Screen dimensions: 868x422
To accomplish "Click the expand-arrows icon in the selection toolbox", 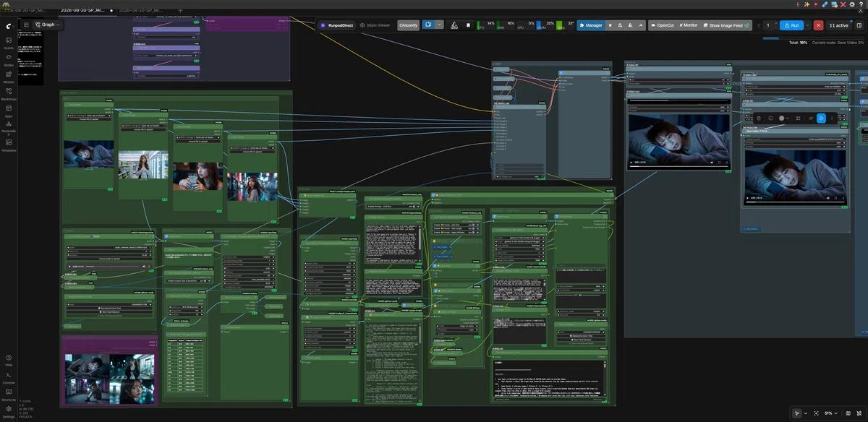I will tap(798, 118).
